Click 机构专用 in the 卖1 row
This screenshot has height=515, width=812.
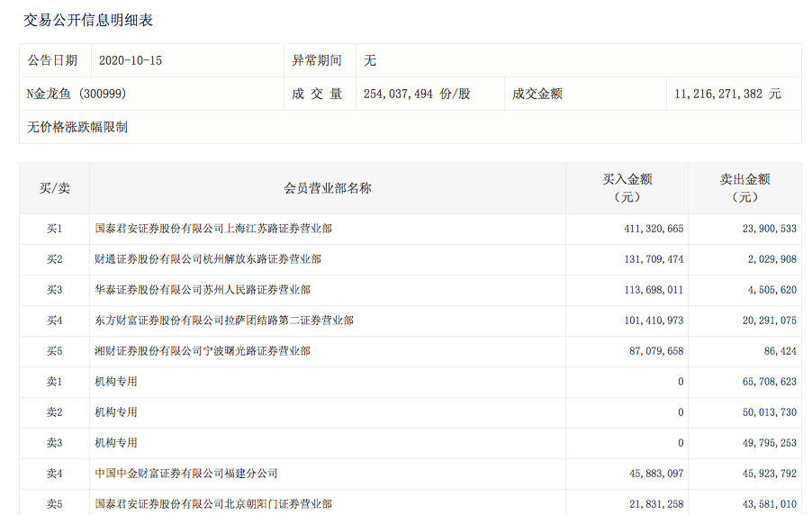[x=116, y=382]
